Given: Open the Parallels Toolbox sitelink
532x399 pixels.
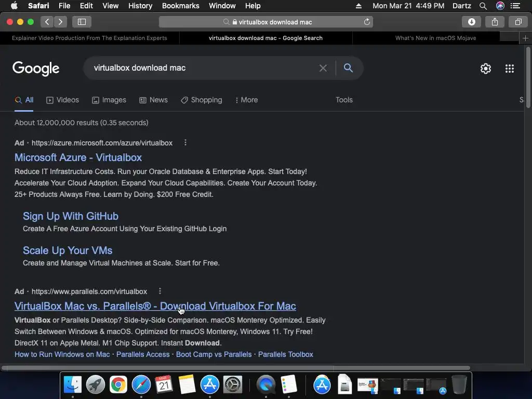Looking at the screenshot, I should [285, 354].
